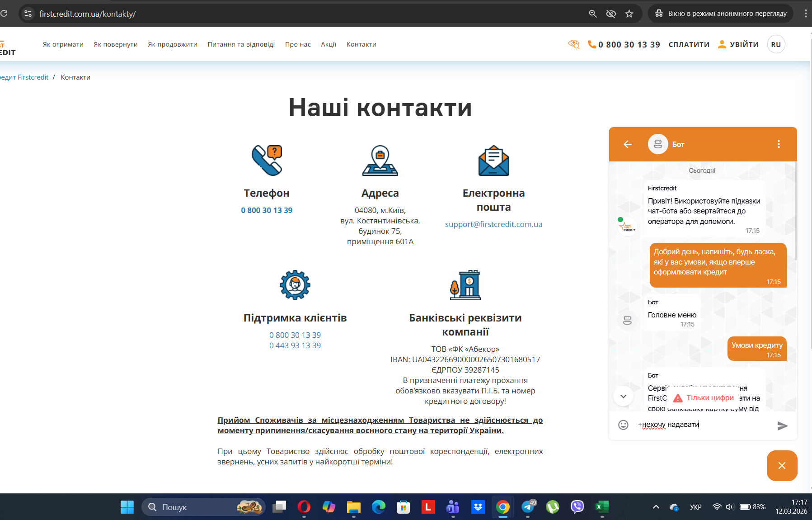Switch site language with the RU button
The image size is (812, 520).
(776, 44)
